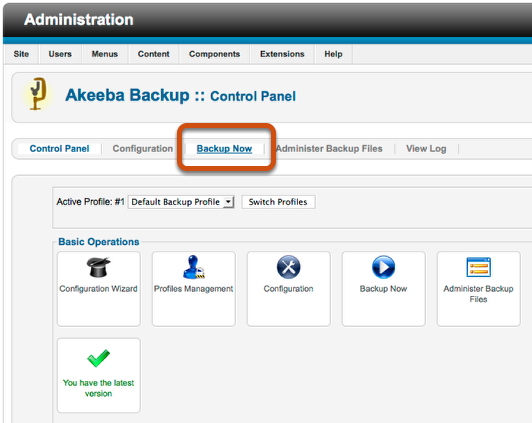Screen dimensions: 532x423
Task: Open Administer Backup Files via the list icon
Action: coord(478,267)
